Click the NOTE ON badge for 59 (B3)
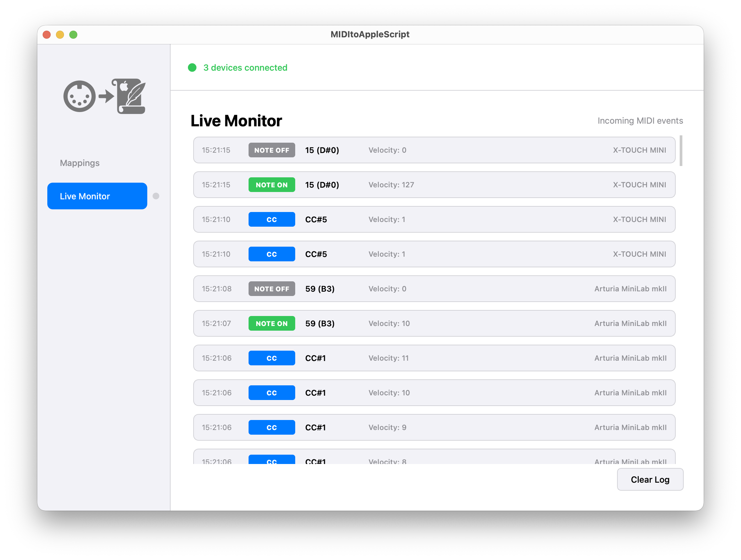Screen dimensions: 741x560 272,323
